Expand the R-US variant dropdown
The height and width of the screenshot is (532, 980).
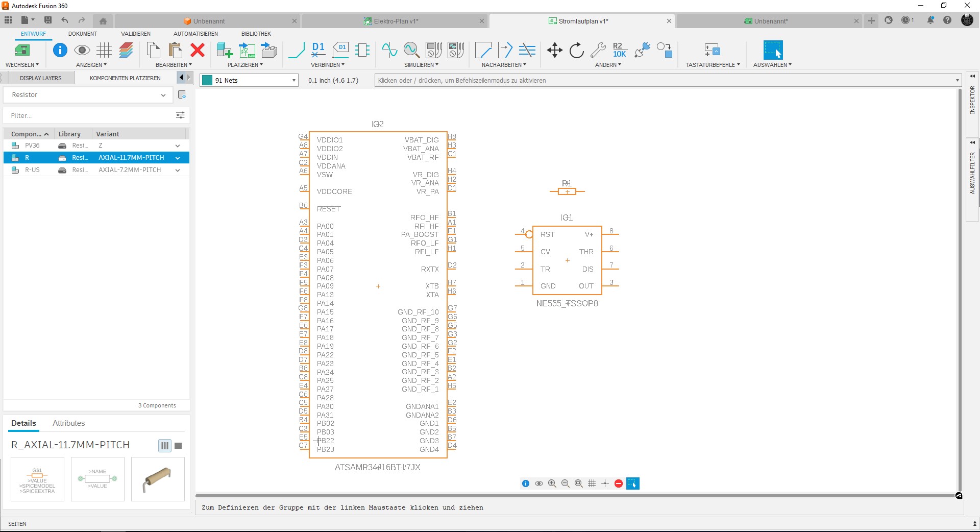(x=178, y=171)
